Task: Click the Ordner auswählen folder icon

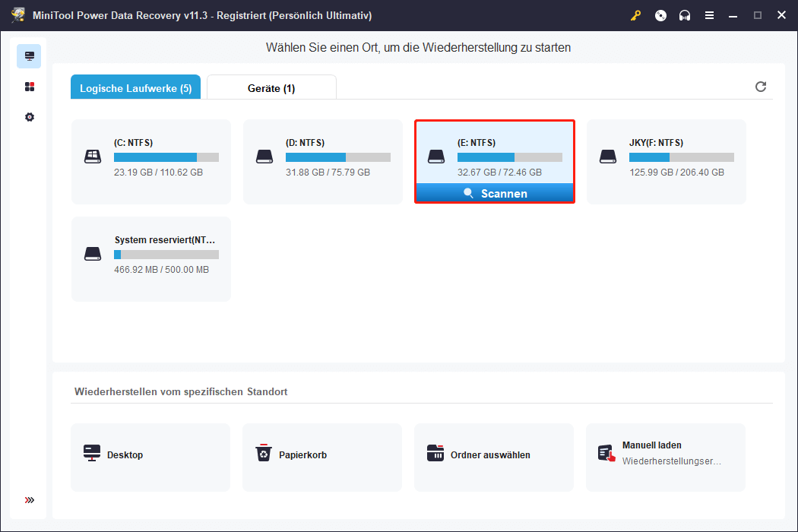Action: (435, 452)
